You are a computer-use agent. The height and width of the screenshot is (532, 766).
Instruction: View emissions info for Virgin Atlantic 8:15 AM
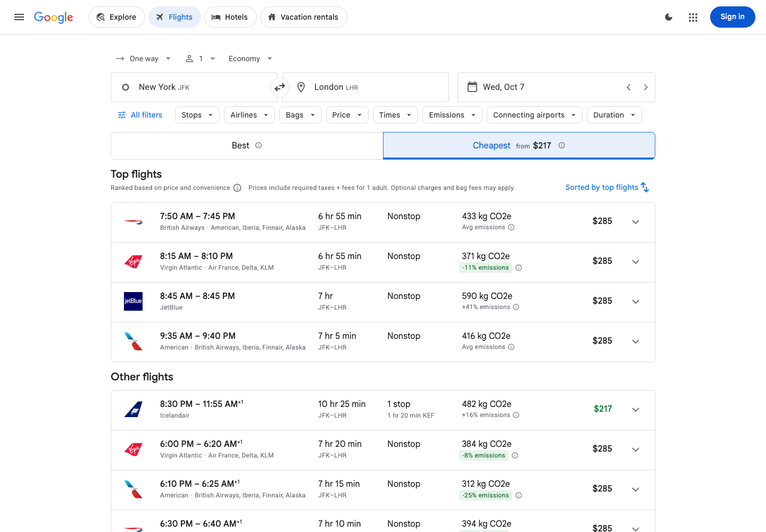[x=519, y=268]
